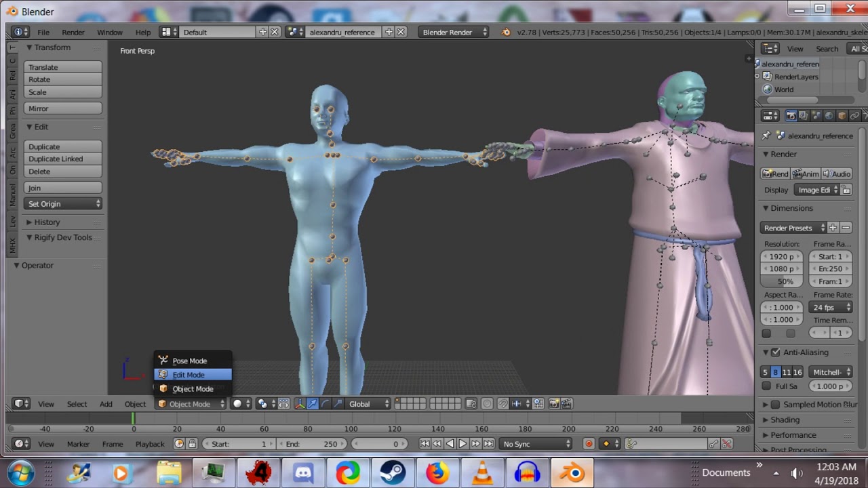Expand the Shading render panel
Viewport: 868px width, 488px height.
click(785, 420)
